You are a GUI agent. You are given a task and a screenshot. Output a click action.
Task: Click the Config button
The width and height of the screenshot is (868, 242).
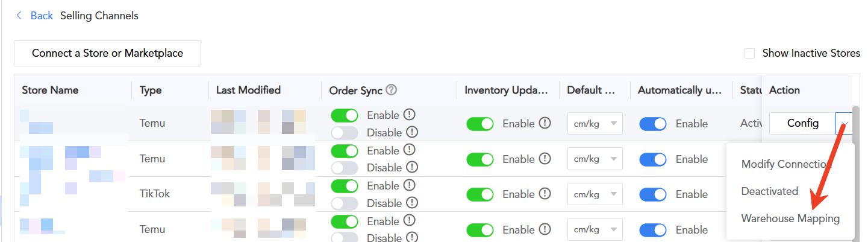pyautogui.click(x=802, y=124)
